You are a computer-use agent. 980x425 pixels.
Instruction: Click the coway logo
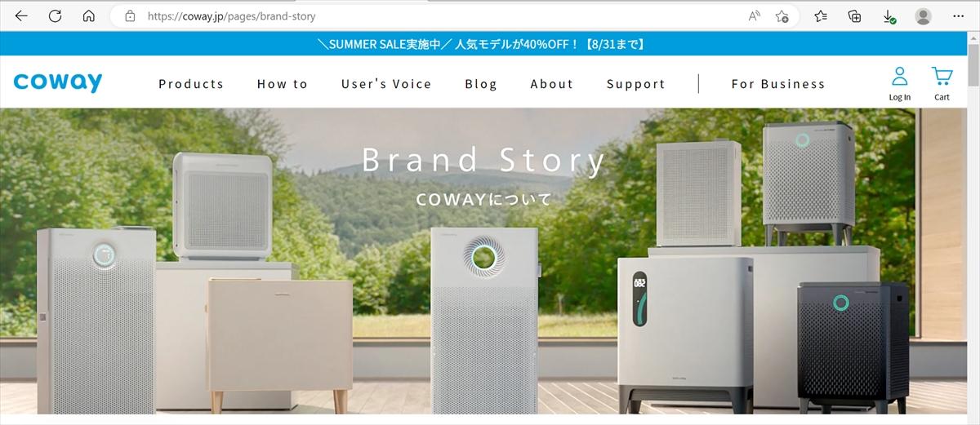pyautogui.click(x=57, y=82)
